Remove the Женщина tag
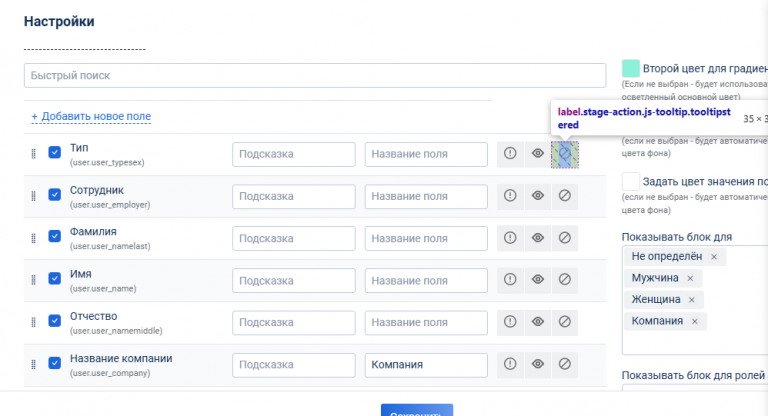The width and height of the screenshot is (768, 416). pyautogui.click(x=692, y=300)
